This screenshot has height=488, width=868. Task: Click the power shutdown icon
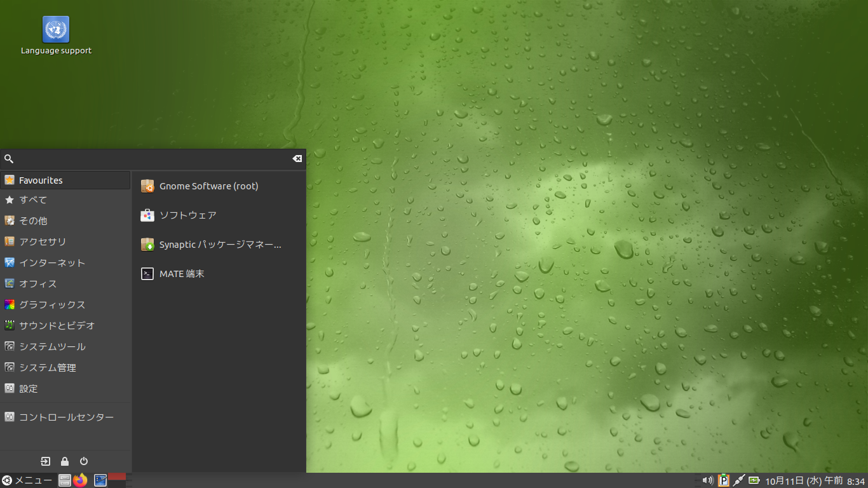pos(84,461)
